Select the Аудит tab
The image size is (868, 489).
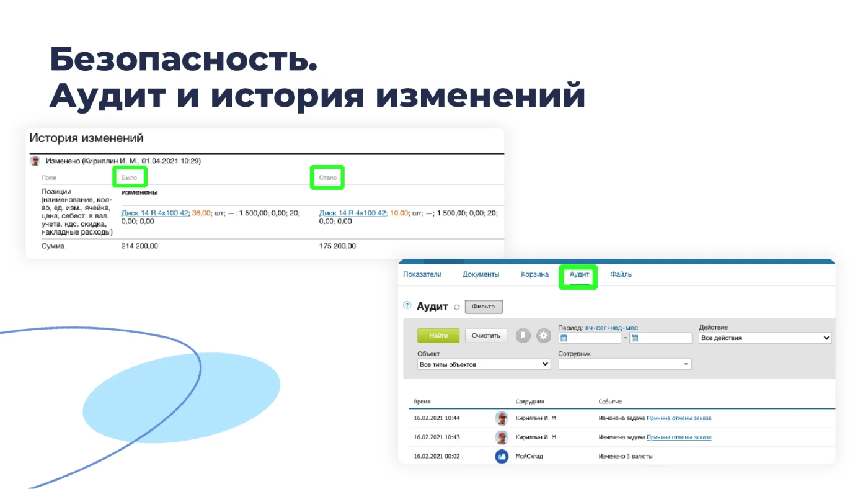point(579,274)
